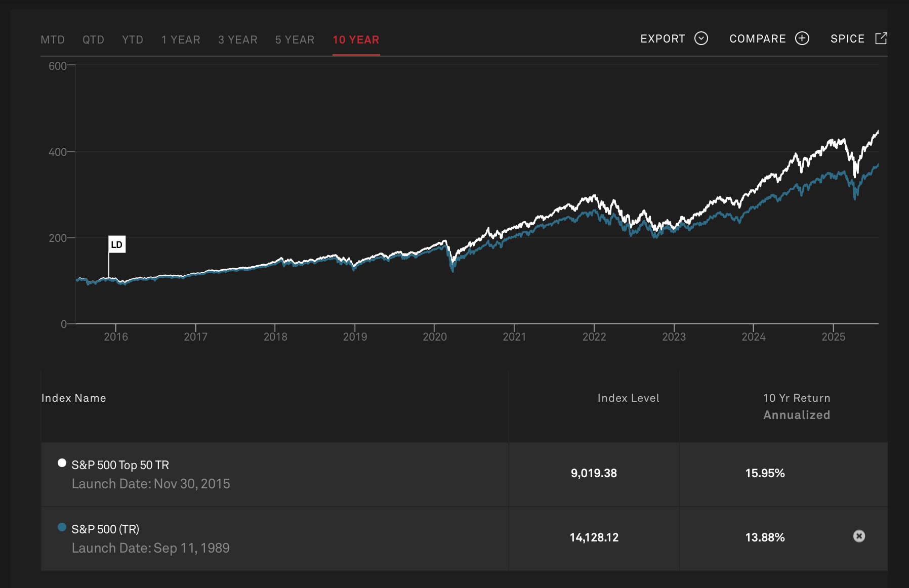
Task: Click the EXPORT chevron circle icon
Action: (x=701, y=38)
